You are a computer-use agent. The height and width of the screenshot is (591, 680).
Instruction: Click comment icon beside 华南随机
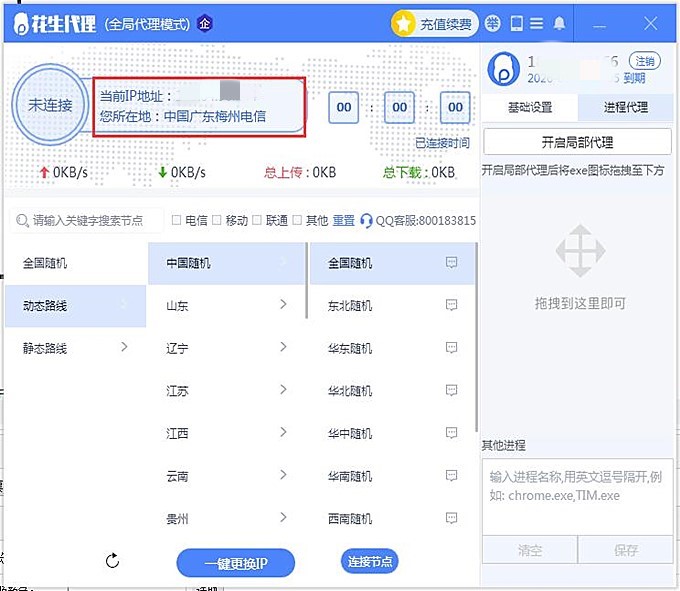coord(451,476)
